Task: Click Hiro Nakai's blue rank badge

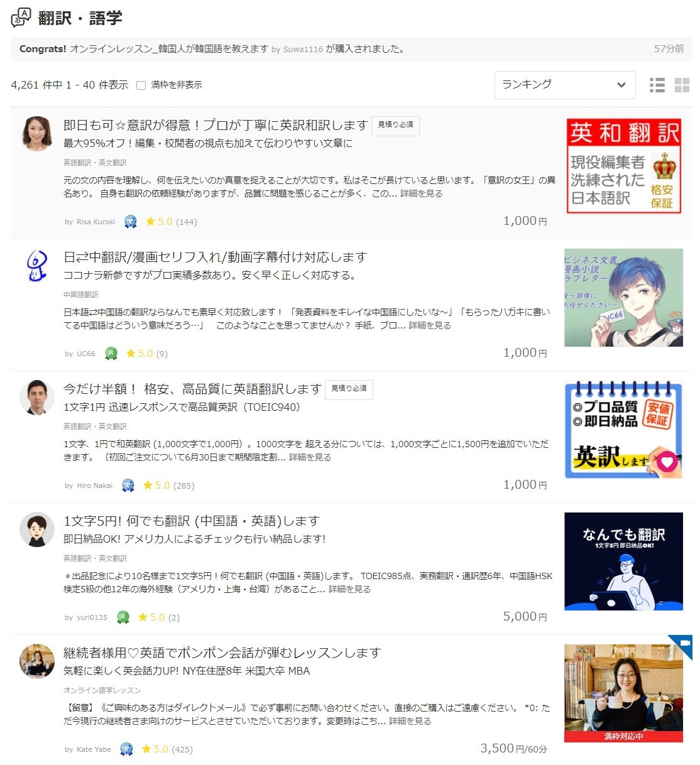Action: [x=128, y=485]
